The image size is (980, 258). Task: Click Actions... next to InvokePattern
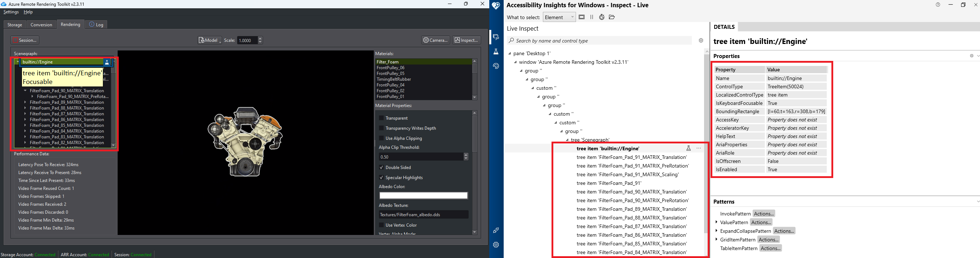(x=764, y=214)
